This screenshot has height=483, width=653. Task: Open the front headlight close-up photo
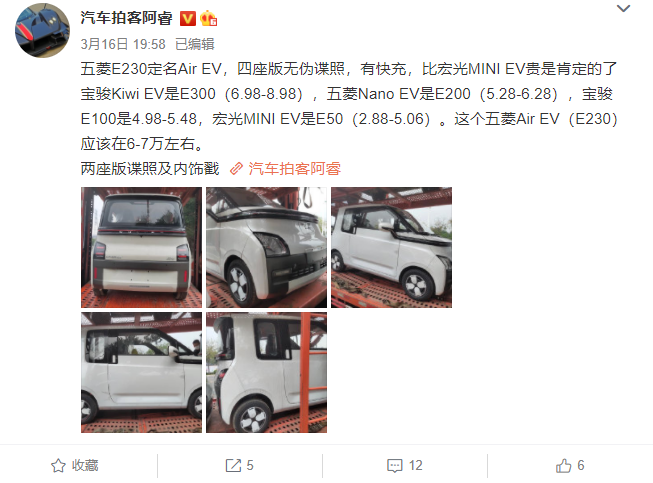coord(267,247)
